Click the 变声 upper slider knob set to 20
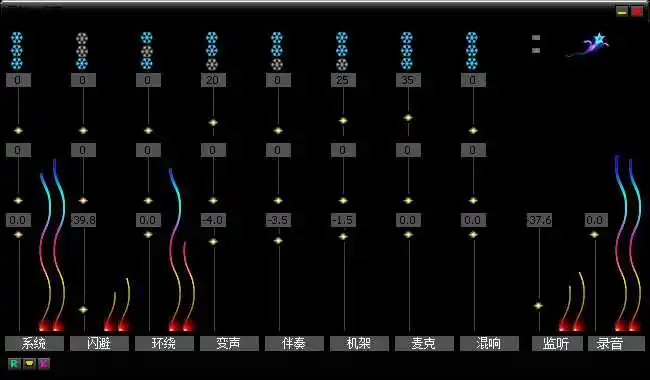The width and height of the screenshot is (650, 380). 213,123
